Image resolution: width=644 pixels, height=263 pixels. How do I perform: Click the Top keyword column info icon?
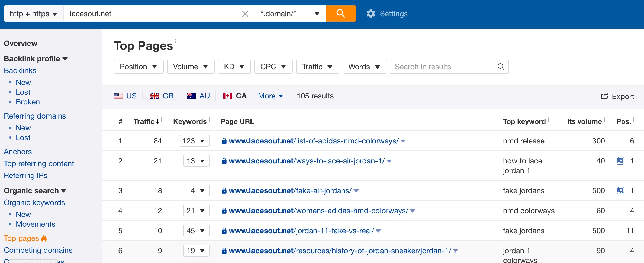(549, 120)
